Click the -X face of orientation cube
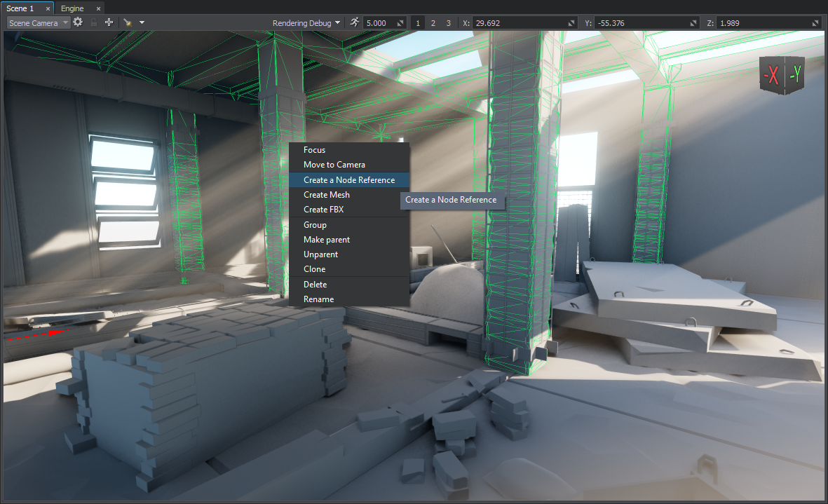This screenshot has width=828, height=504. (x=773, y=75)
